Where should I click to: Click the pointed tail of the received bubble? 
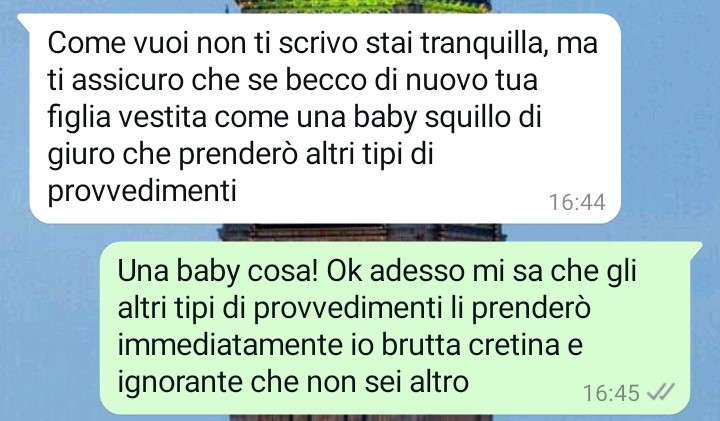point(24,20)
